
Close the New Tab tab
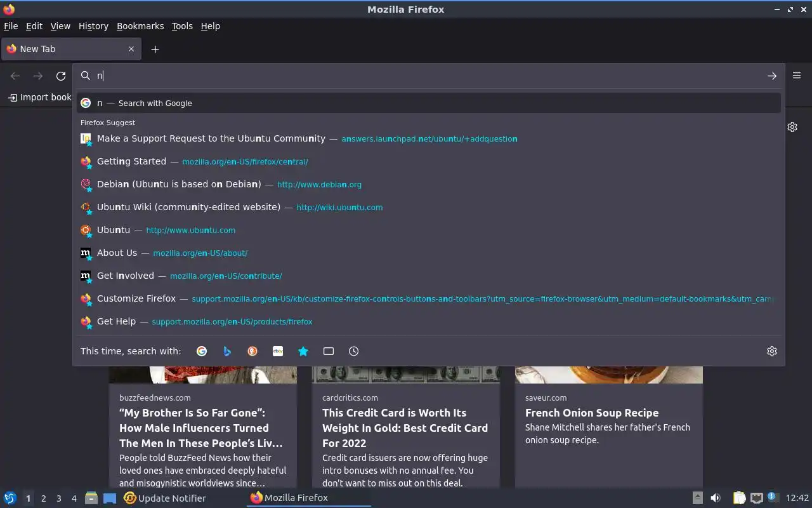pyautogui.click(x=131, y=49)
